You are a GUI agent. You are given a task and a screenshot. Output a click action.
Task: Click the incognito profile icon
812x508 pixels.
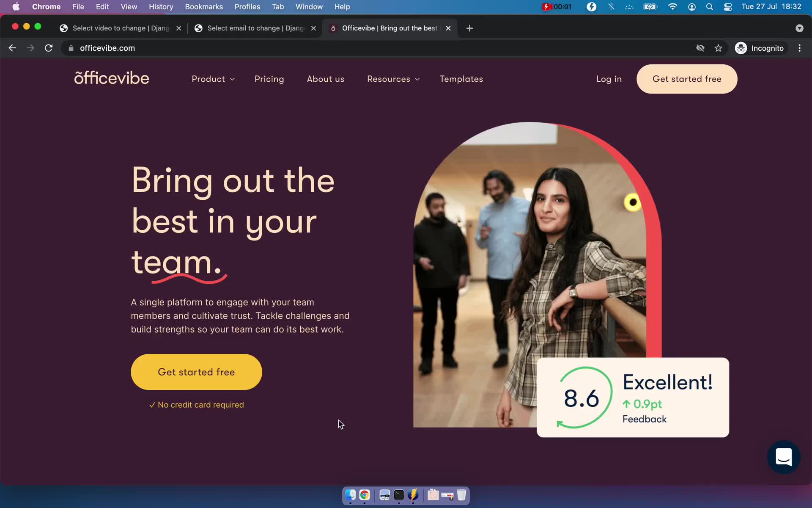pos(741,48)
